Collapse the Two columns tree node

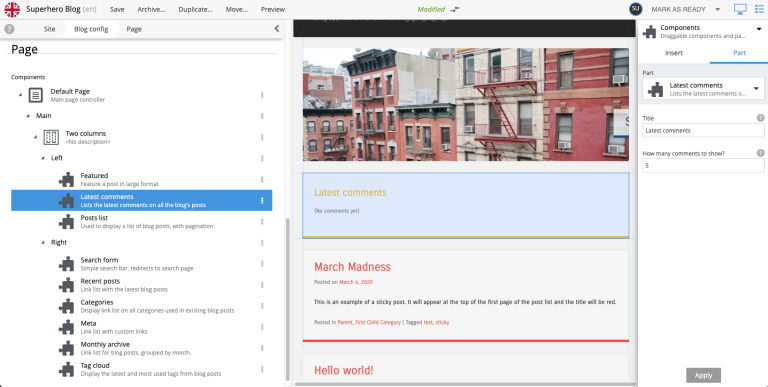pos(35,137)
